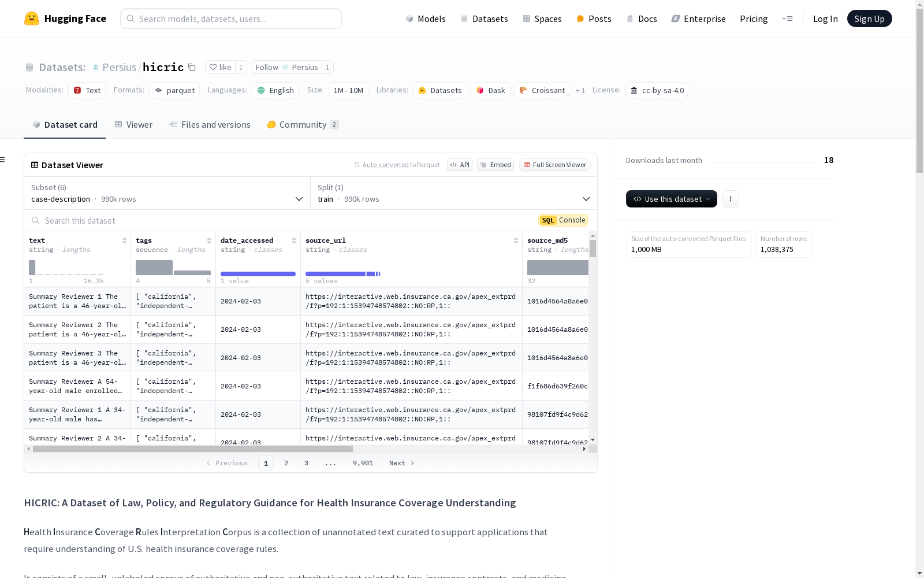Sort by the source_url column
The image size is (924, 578).
coord(516,240)
